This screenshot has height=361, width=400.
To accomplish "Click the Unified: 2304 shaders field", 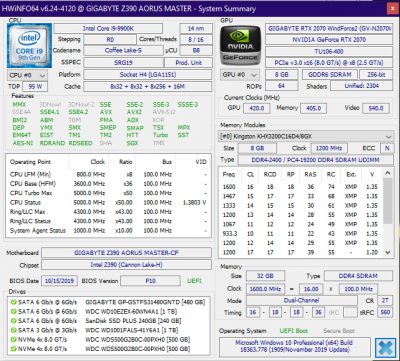I will 362,86.
